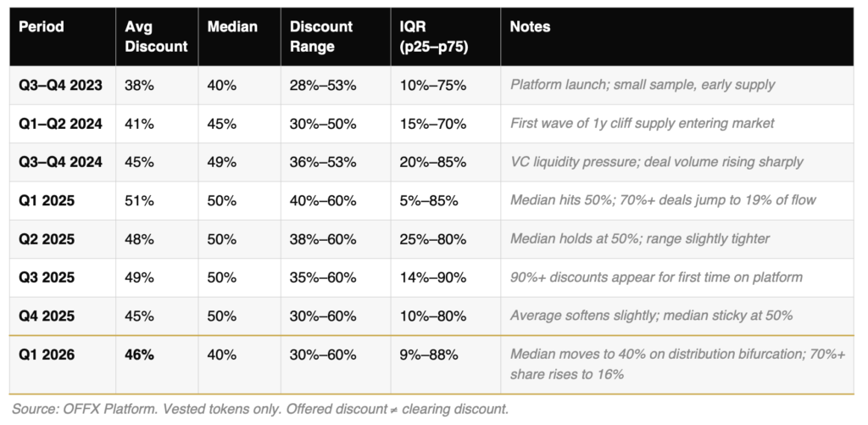Click the Q1 2025 row label
Image resolution: width=868 pixels, height=425 pixels.
[47, 201]
